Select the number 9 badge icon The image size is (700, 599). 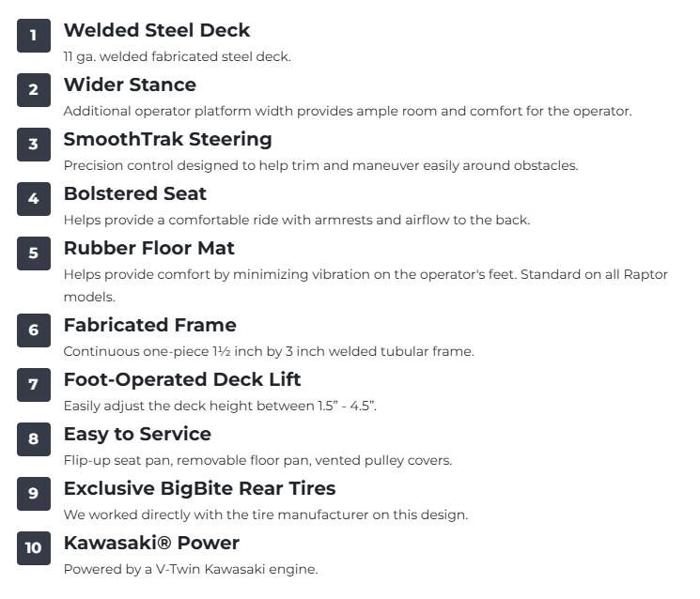coord(34,494)
